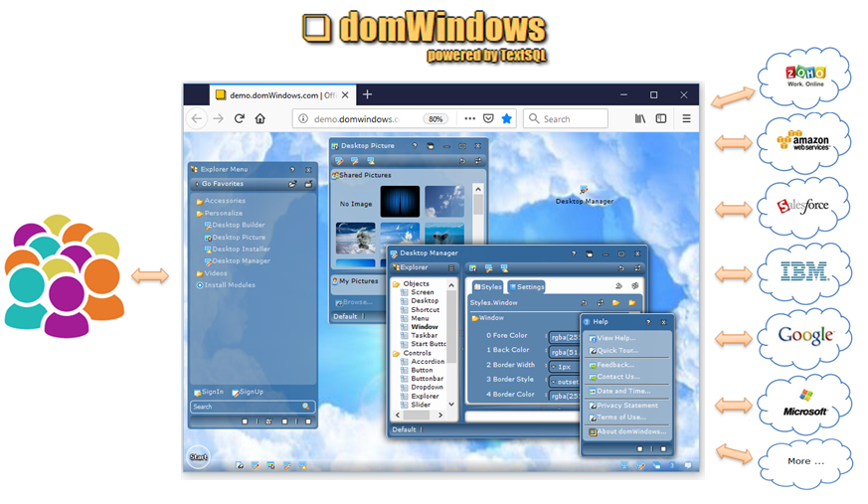
Task: Save page to Pocket icon
Action: [488, 118]
